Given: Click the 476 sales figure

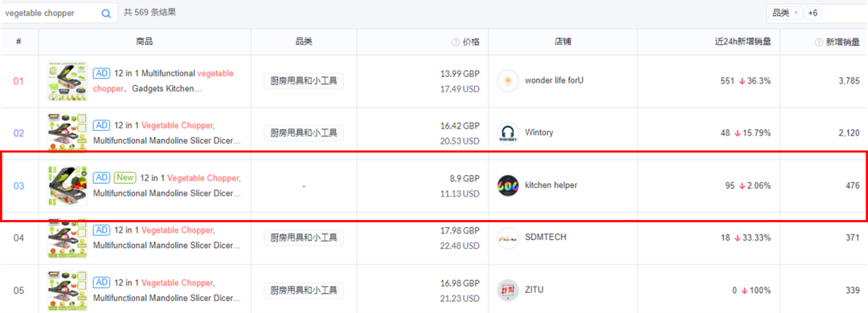Looking at the screenshot, I should (x=853, y=185).
